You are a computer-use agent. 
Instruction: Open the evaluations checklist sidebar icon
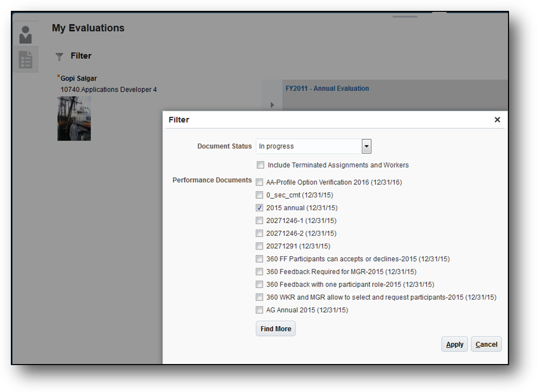coord(25,60)
